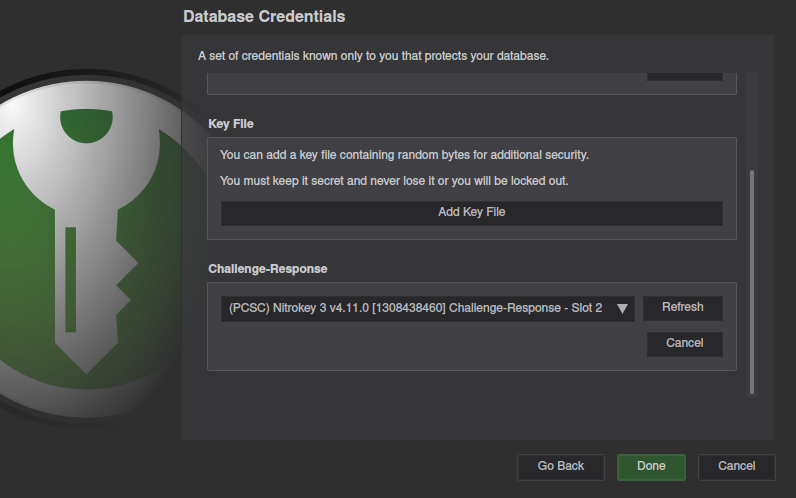Click the dropdown triangle beside Slot 2
The height and width of the screenshot is (498, 796).
pyautogui.click(x=622, y=309)
